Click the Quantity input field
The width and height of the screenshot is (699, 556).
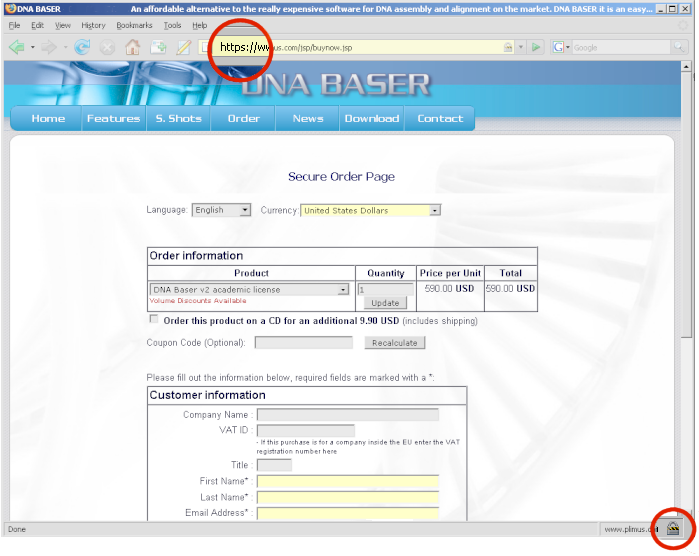point(386,290)
